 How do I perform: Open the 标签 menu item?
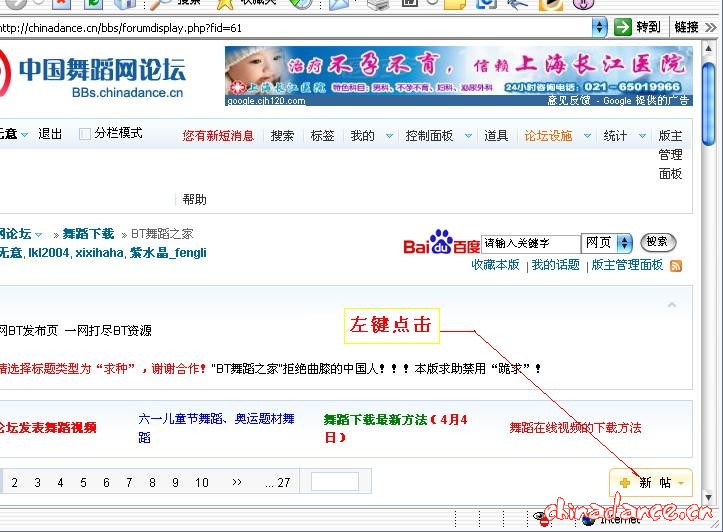322,136
